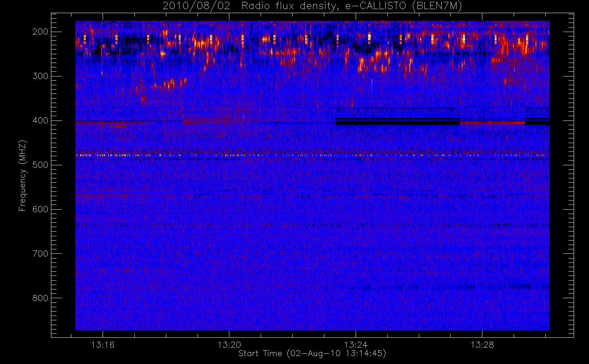Image resolution: width=589 pixels, height=364 pixels.
Task: Click the 13:16 time tick label
Action: 103,345
